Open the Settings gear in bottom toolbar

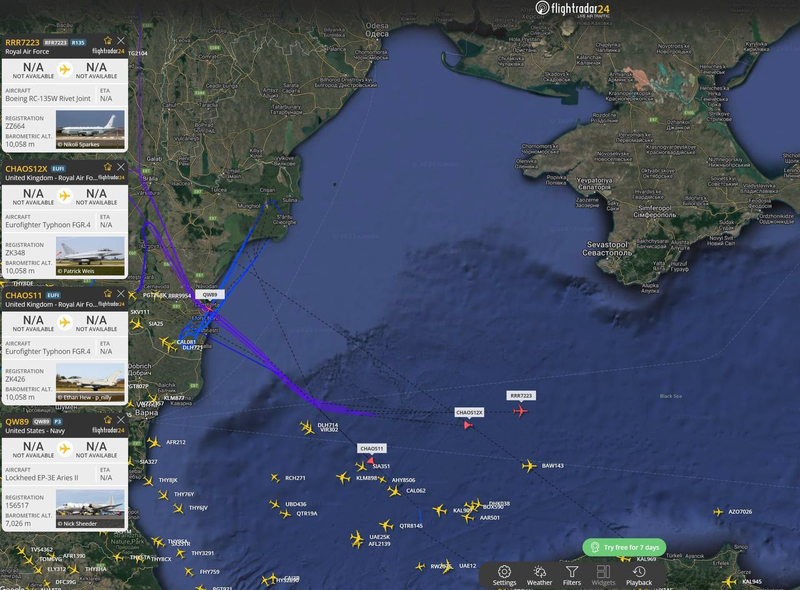pos(504,576)
